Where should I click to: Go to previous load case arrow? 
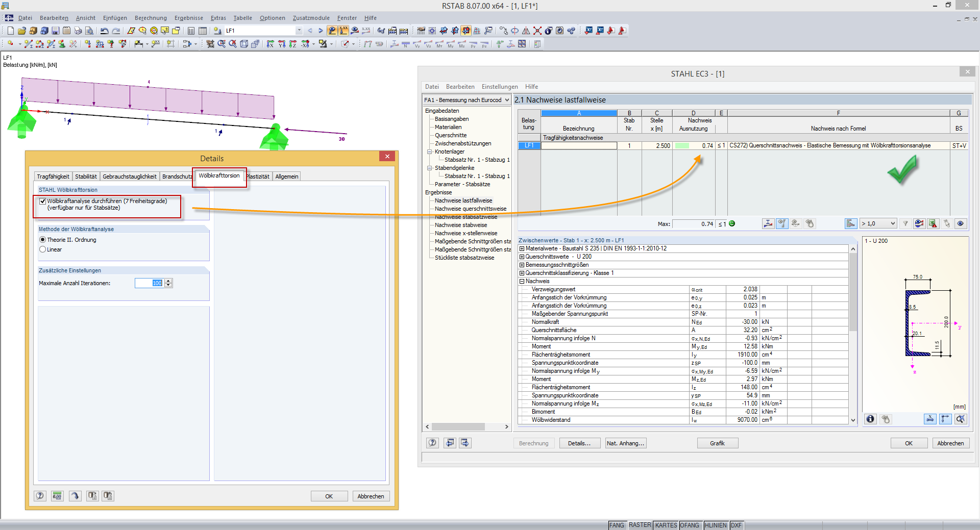[310, 31]
